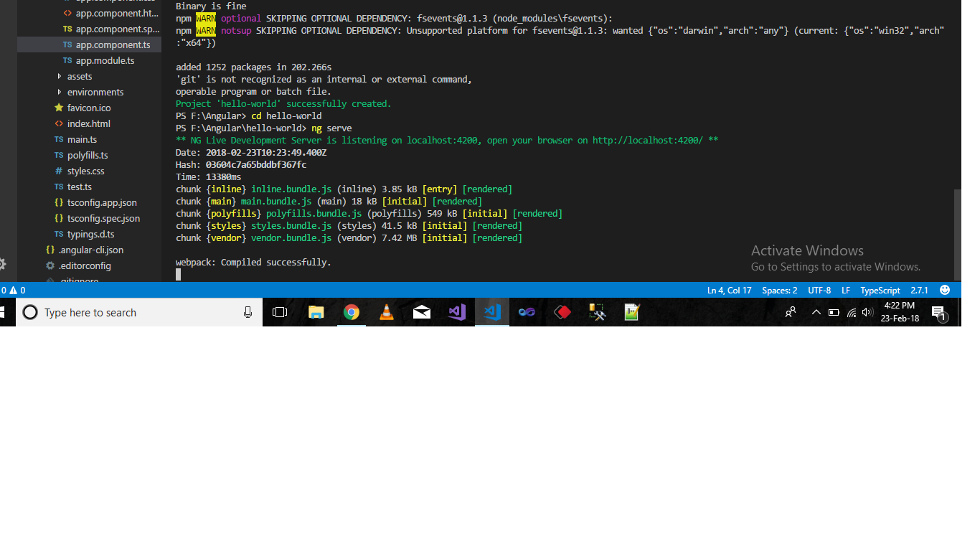Screen dimensions: 980x551
Task: Open the People icon in the taskbar
Action: tap(791, 312)
